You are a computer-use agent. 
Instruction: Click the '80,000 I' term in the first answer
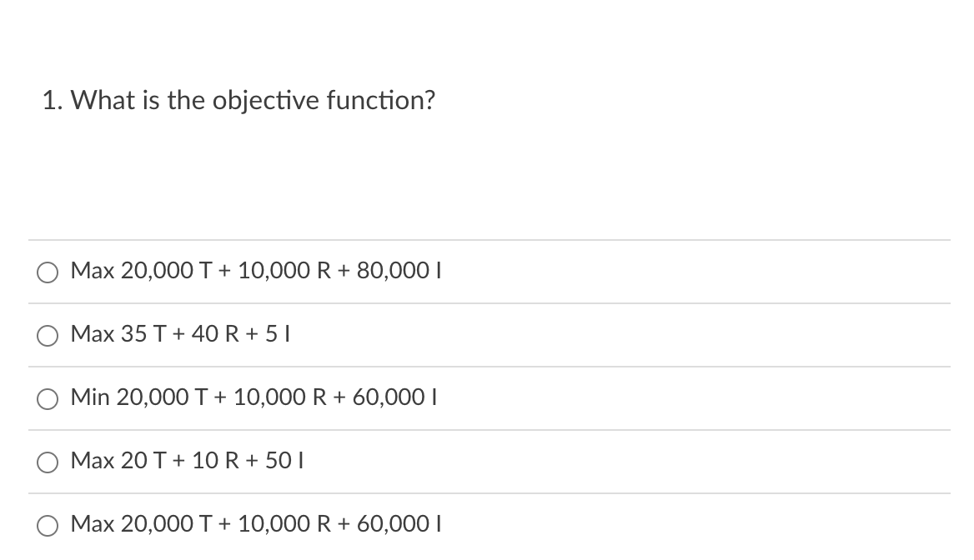point(399,271)
